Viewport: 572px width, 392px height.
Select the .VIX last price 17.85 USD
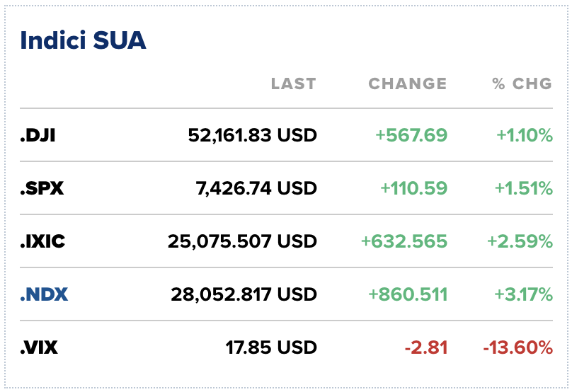271,347
